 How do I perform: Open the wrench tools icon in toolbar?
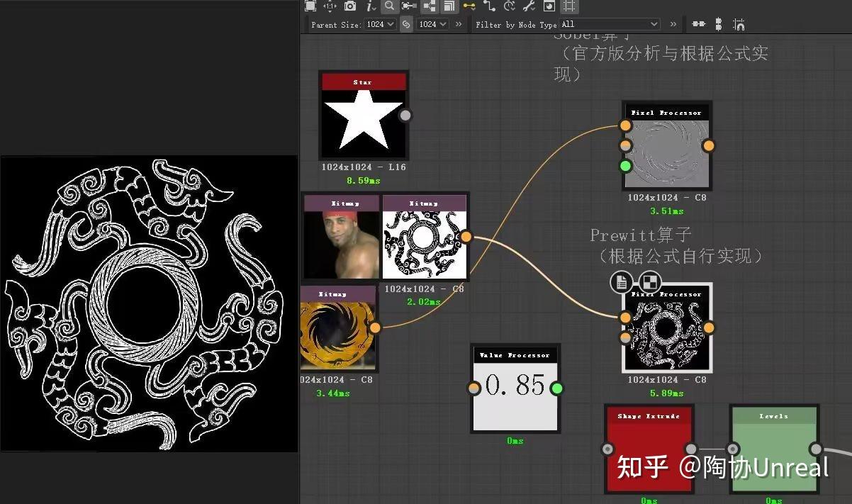click(527, 6)
